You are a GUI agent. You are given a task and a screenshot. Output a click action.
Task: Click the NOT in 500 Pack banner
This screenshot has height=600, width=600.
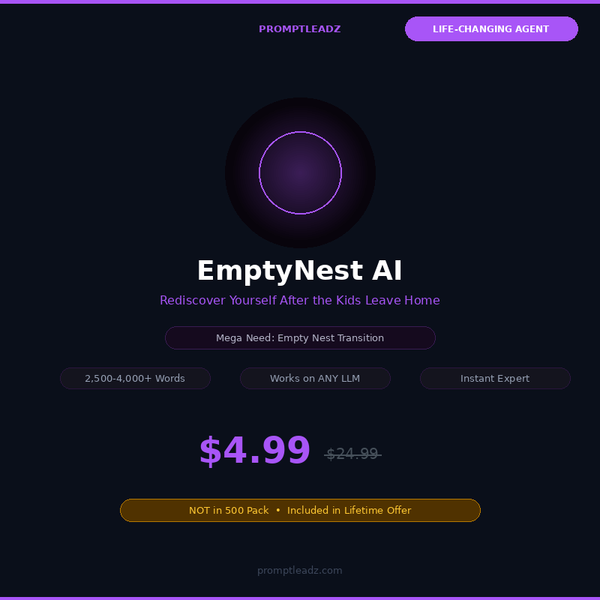point(300,510)
